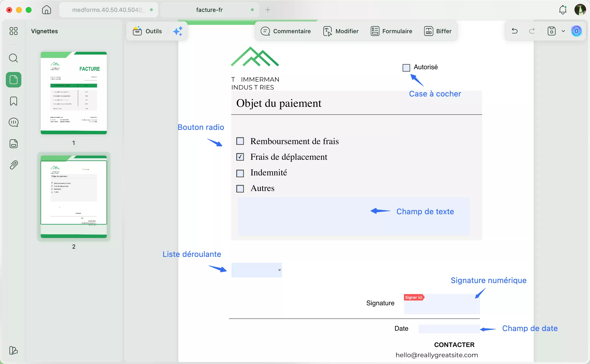This screenshot has height=364, width=590.
Task: Open the AI sparkle assistant icon
Action: click(178, 31)
